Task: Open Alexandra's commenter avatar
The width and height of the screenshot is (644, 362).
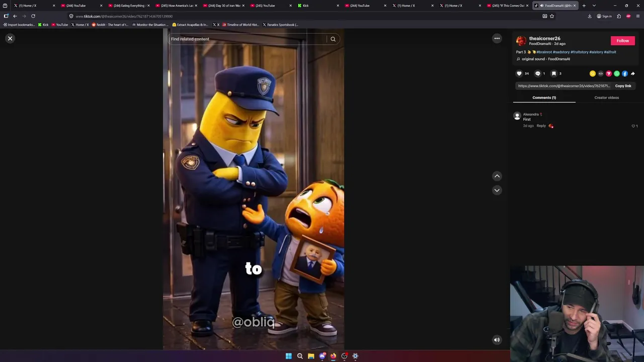Action: click(517, 116)
